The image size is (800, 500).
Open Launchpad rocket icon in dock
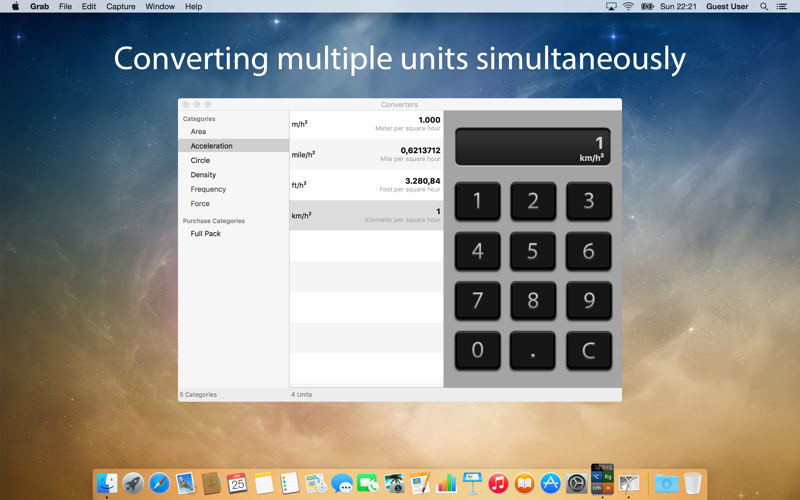pyautogui.click(x=133, y=483)
